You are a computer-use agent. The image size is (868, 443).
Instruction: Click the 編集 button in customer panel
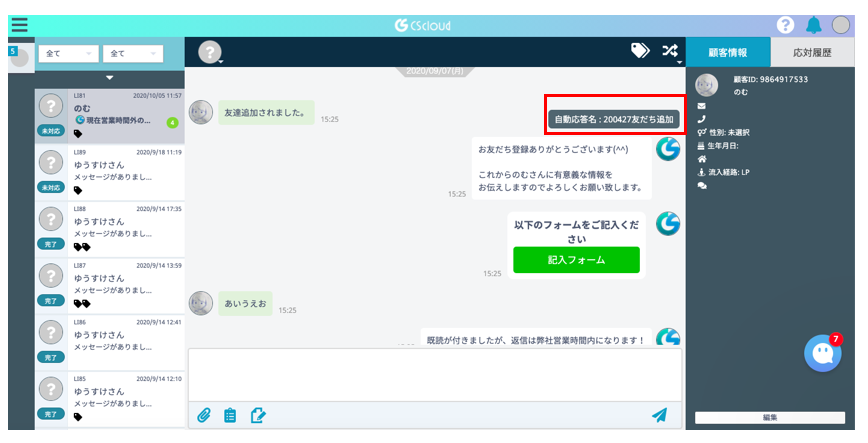(x=769, y=417)
